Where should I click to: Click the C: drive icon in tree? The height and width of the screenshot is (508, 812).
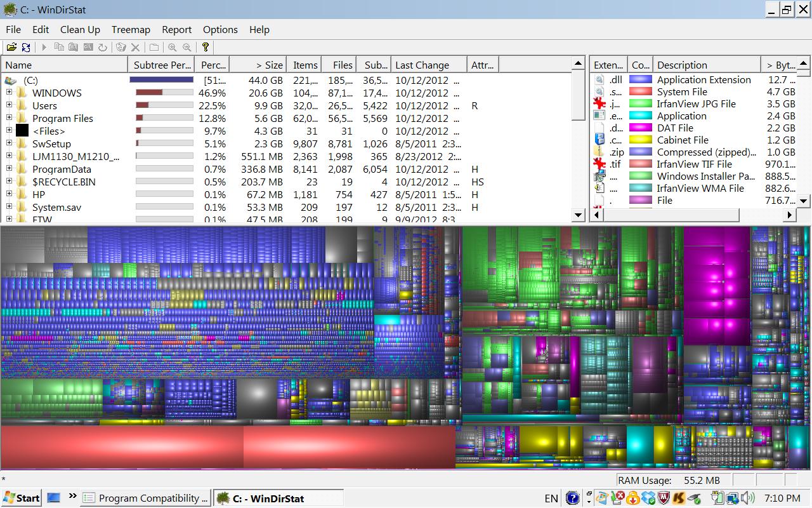coord(10,81)
